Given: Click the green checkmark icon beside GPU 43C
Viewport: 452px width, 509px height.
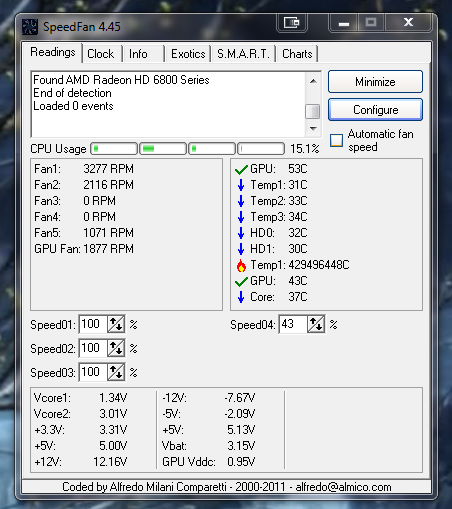Looking at the screenshot, I should coord(241,281).
